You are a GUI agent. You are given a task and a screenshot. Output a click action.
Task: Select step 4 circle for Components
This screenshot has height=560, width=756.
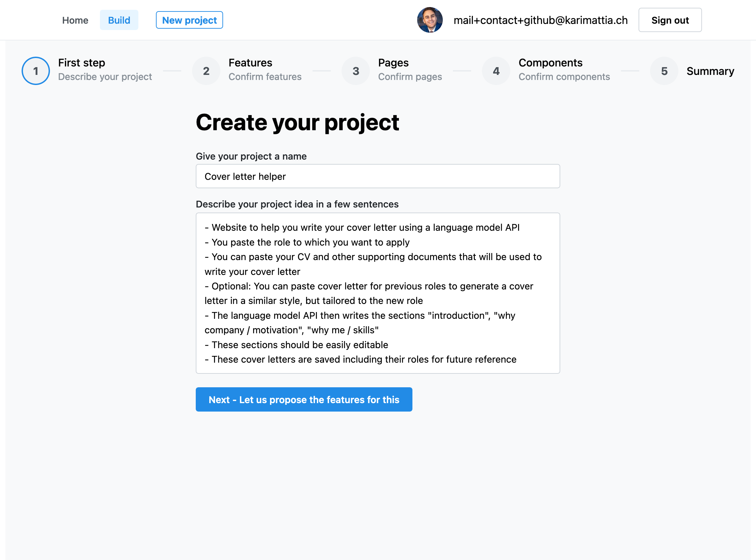[x=496, y=71]
